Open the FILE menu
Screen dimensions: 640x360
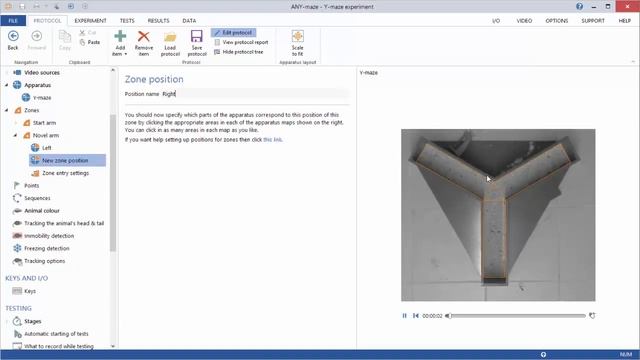coord(13,20)
